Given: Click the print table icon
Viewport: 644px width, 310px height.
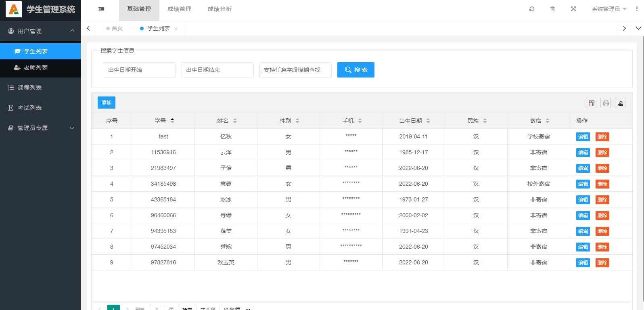Looking at the screenshot, I should point(606,103).
